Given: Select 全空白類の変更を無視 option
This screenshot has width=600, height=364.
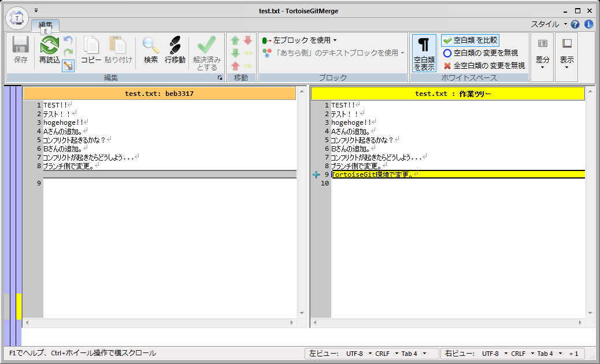Looking at the screenshot, I should coord(484,66).
